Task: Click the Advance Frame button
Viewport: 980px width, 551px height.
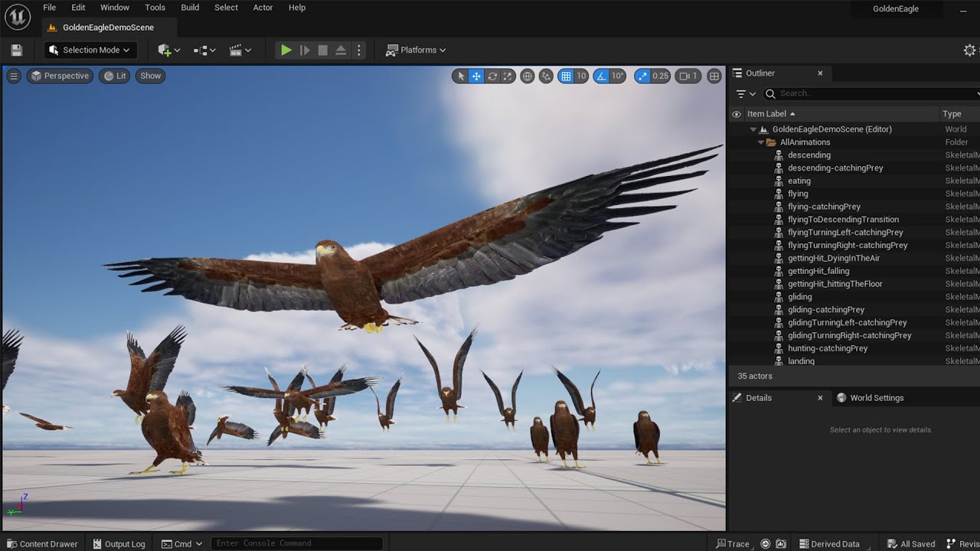Action: pyautogui.click(x=305, y=51)
